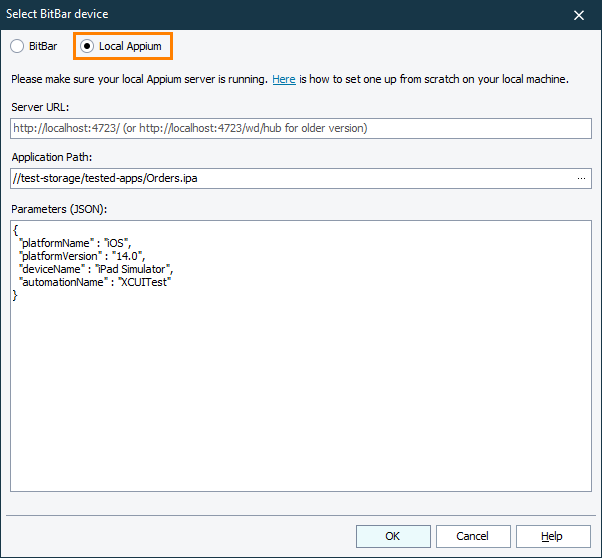Image resolution: width=602 pixels, height=558 pixels.
Task: Open Help for this dialog
Action: pyautogui.click(x=552, y=536)
